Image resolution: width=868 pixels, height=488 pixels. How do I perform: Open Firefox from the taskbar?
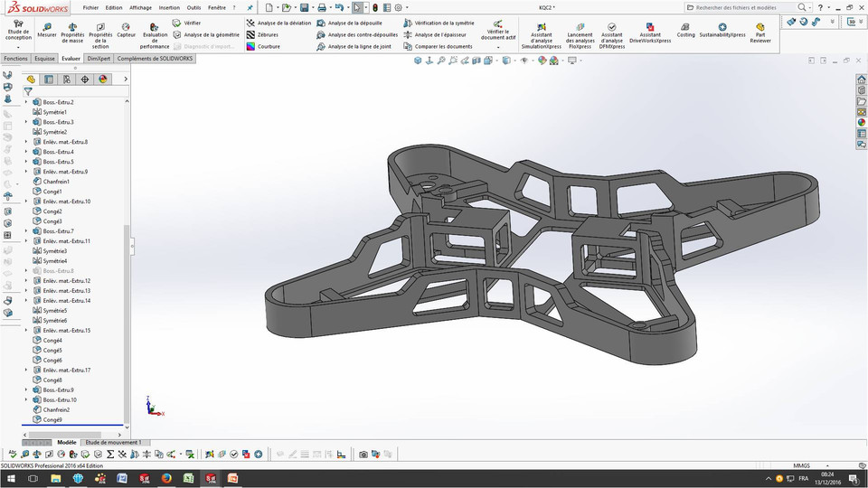click(166, 478)
